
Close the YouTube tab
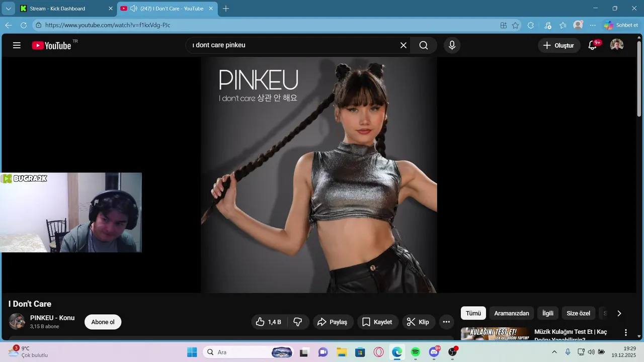(211, 9)
